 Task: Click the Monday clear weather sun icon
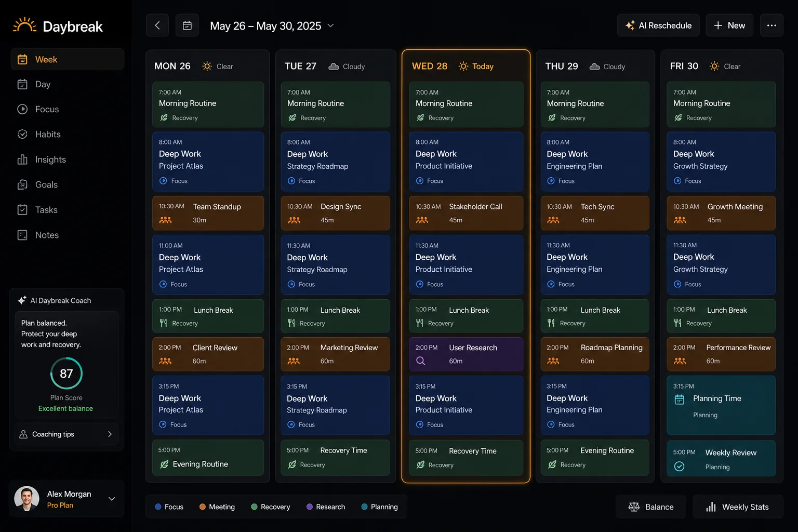tap(207, 66)
